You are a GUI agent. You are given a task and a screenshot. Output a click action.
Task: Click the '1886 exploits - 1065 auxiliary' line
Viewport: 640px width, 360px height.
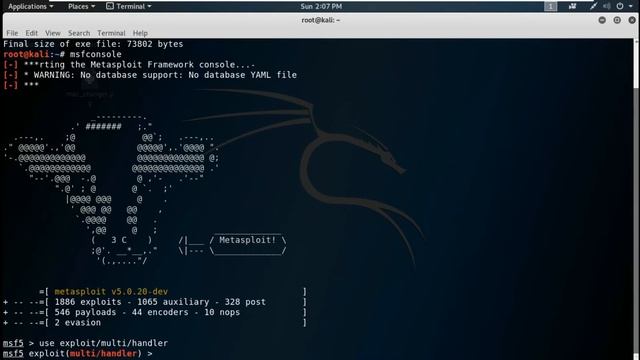[160, 302]
